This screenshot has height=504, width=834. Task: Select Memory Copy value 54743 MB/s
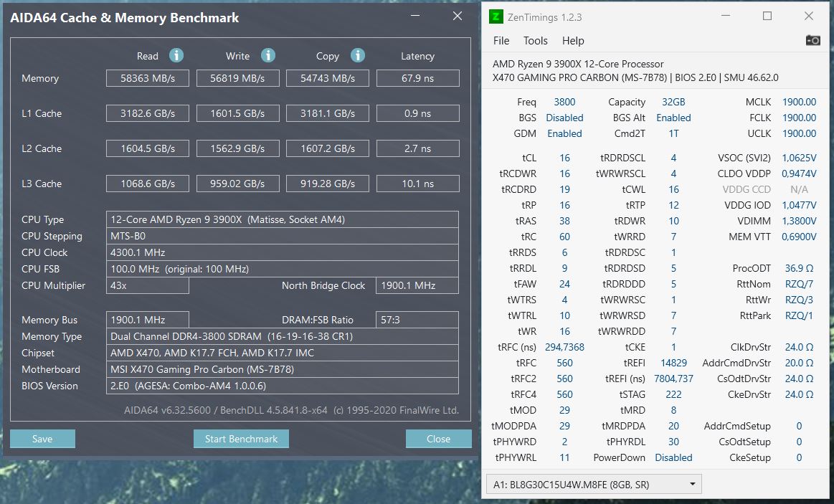[x=328, y=78]
